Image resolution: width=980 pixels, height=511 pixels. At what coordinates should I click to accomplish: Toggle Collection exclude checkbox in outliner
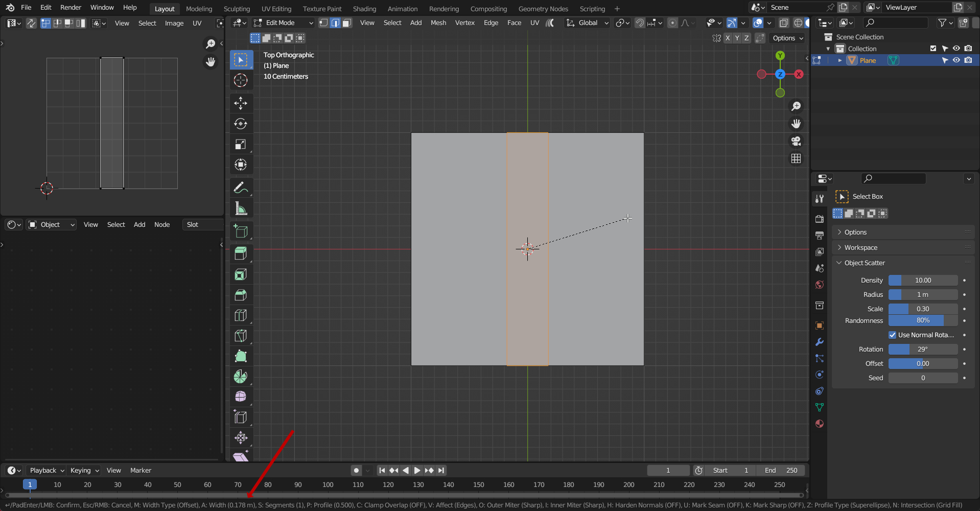coord(934,49)
